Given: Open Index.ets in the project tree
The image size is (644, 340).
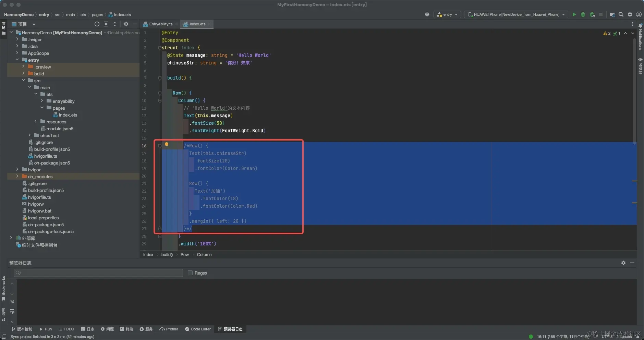Looking at the screenshot, I should [68, 115].
